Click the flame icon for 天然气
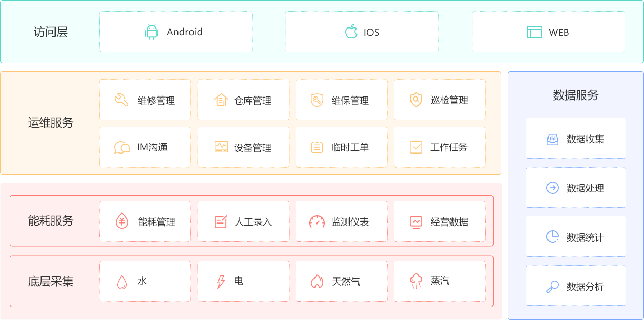 pos(317,281)
